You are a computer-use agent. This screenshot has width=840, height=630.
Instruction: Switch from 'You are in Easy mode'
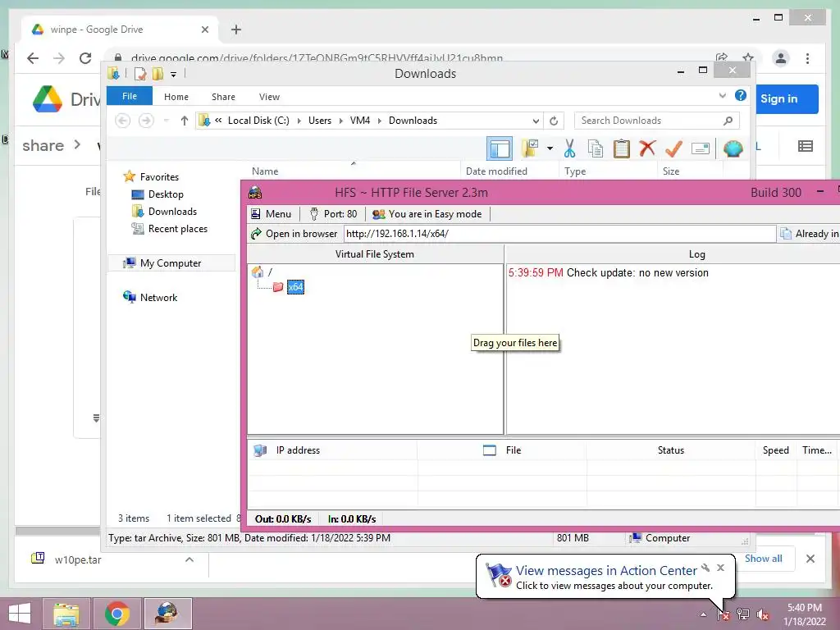coord(427,214)
